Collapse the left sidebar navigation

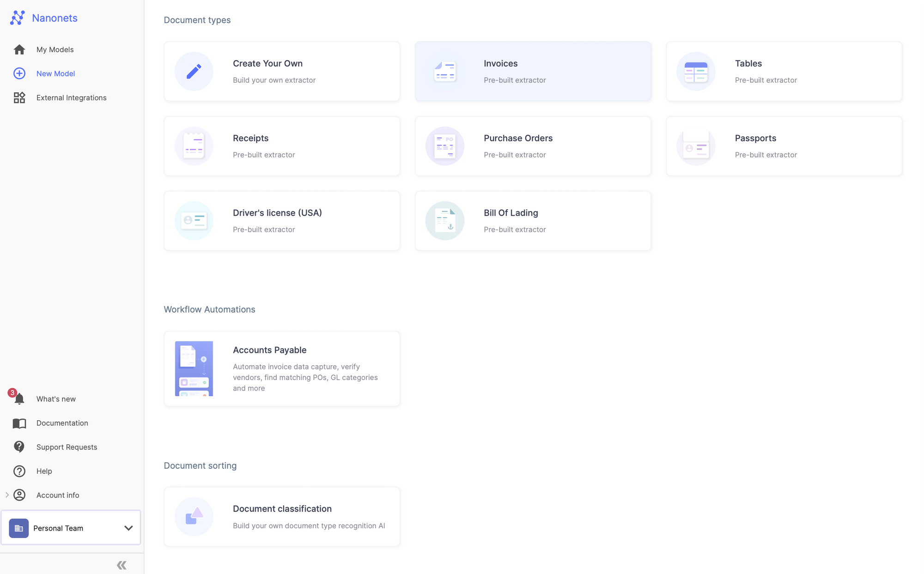coord(122,564)
